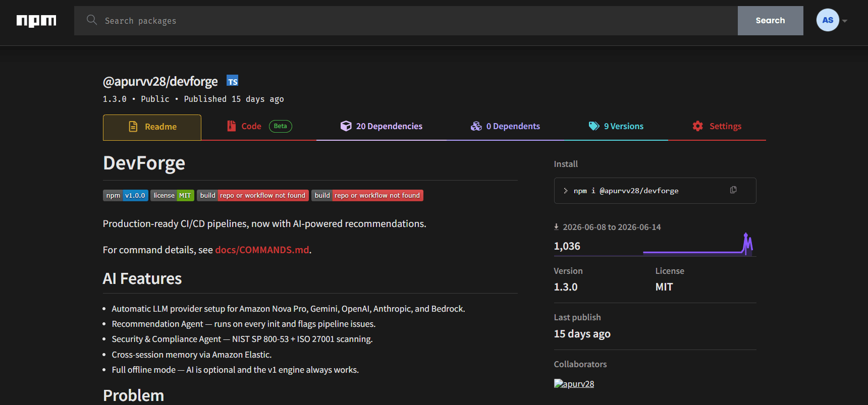The width and height of the screenshot is (868, 405).
Task: Open the Code tab
Action: coord(259,127)
